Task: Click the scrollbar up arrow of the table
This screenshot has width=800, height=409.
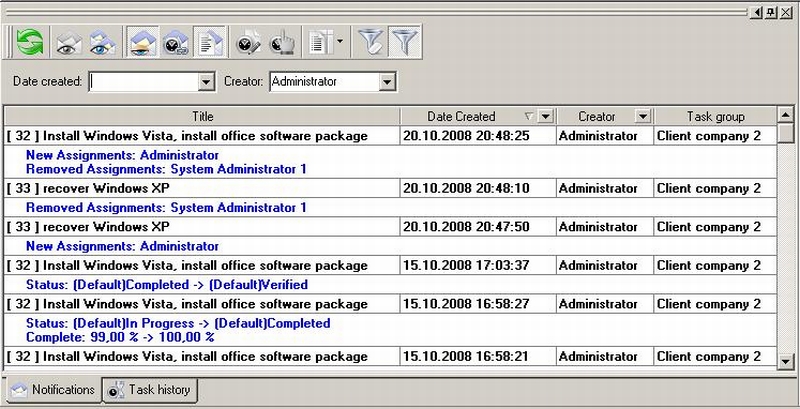Action: point(786,115)
